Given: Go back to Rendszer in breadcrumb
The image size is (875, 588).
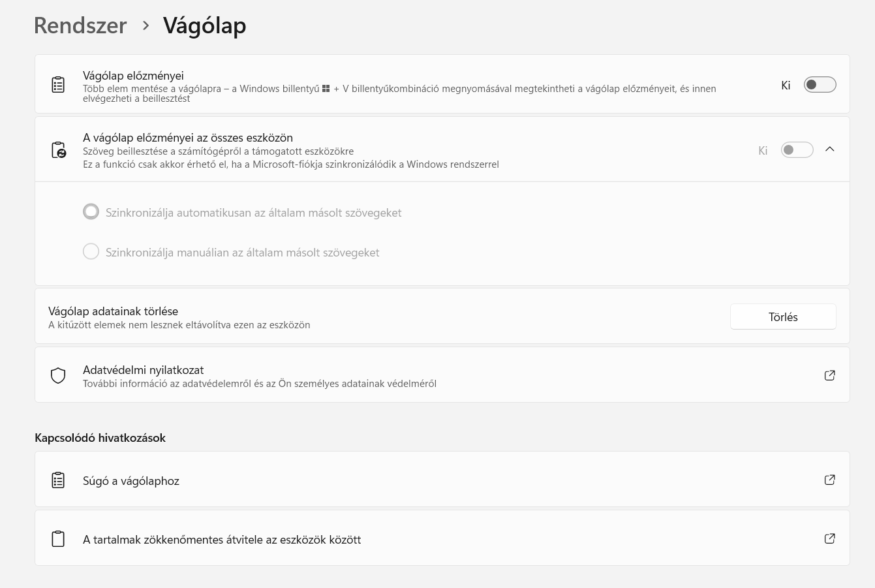Looking at the screenshot, I should [x=80, y=25].
